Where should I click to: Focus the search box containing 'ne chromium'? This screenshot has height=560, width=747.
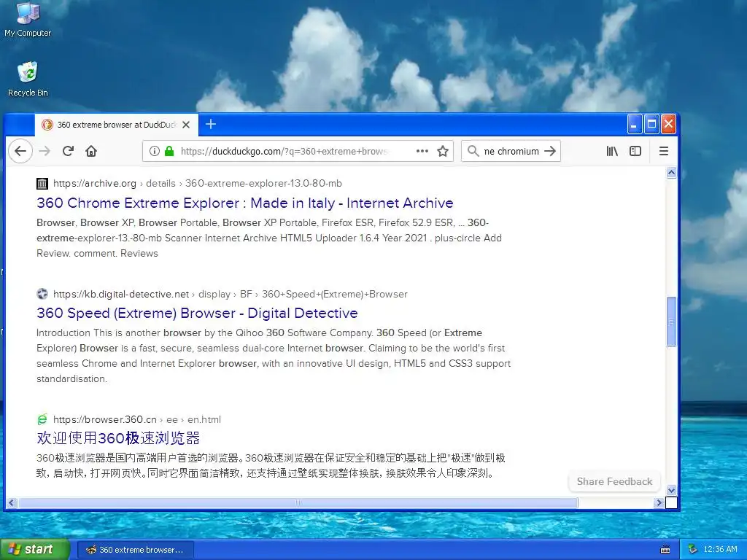(x=511, y=152)
